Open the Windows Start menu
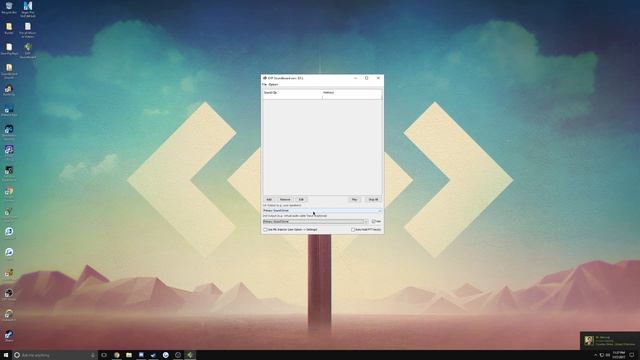This screenshot has width=640, height=360. coord(6,355)
